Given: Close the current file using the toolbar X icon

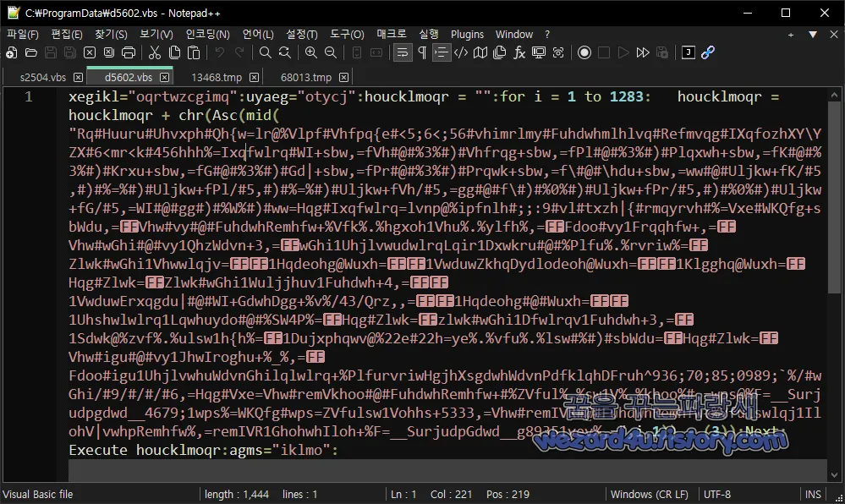Looking at the screenshot, I should 90,52.
